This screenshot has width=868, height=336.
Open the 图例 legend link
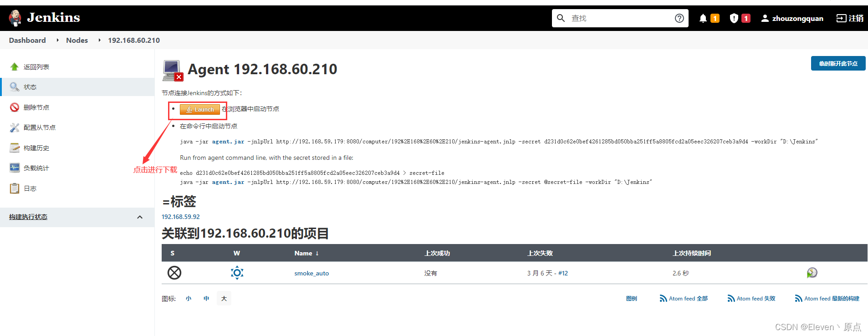pyautogui.click(x=632, y=299)
